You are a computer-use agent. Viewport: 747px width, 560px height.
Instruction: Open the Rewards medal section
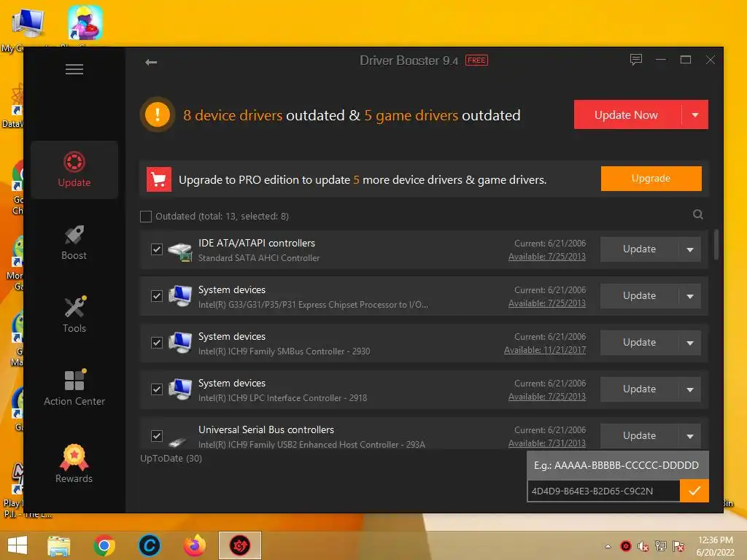[74, 463]
